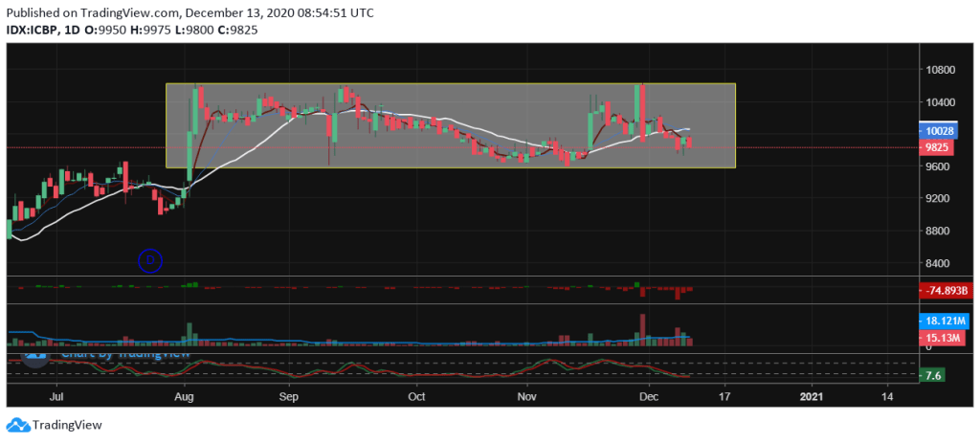980x443 pixels.
Task: Open the TradingView text link at bottom
Action: pyautogui.click(x=67, y=426)
